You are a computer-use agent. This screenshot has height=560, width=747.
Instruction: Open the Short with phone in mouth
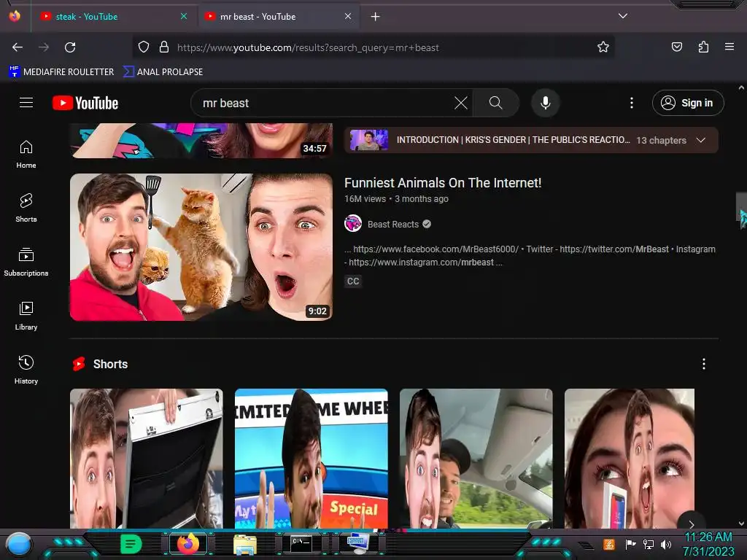click(630, 459)
